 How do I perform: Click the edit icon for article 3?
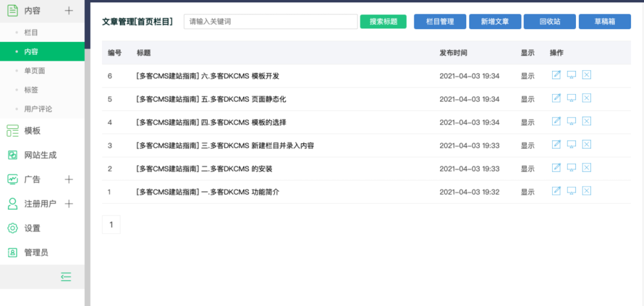point(556,144)
